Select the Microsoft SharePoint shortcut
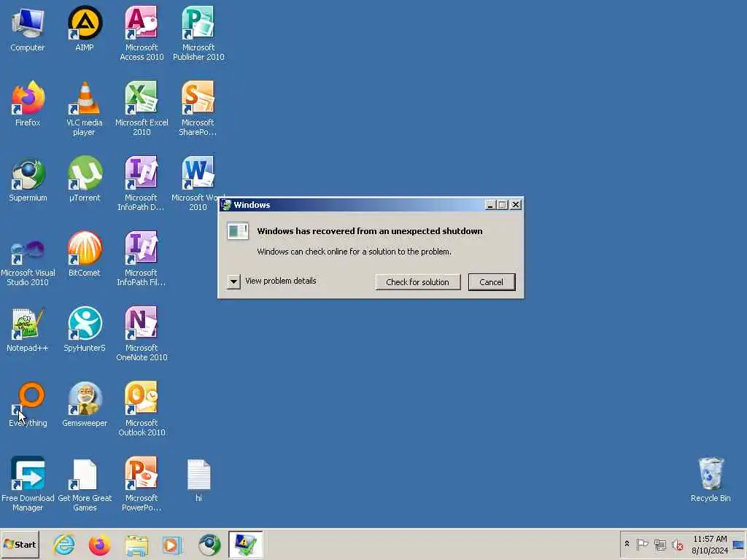Viewport: 747px width, 560px height. click(x=198, y=109)
